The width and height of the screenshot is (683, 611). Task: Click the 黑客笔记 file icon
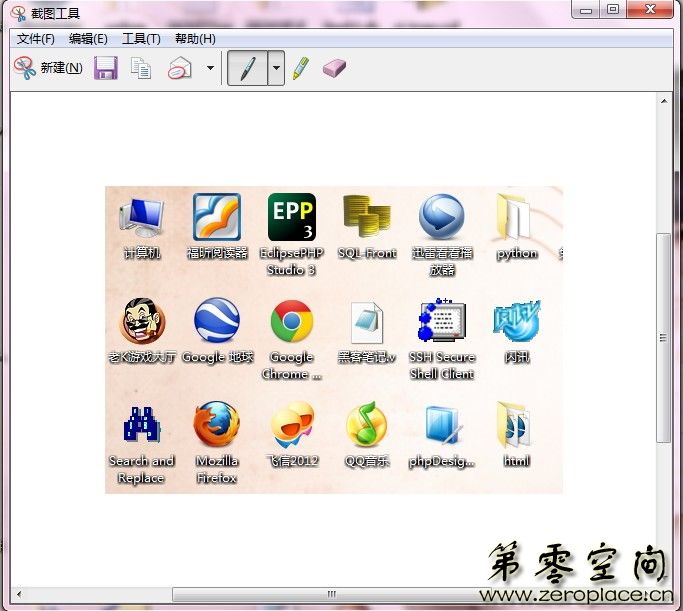(367, 323)
